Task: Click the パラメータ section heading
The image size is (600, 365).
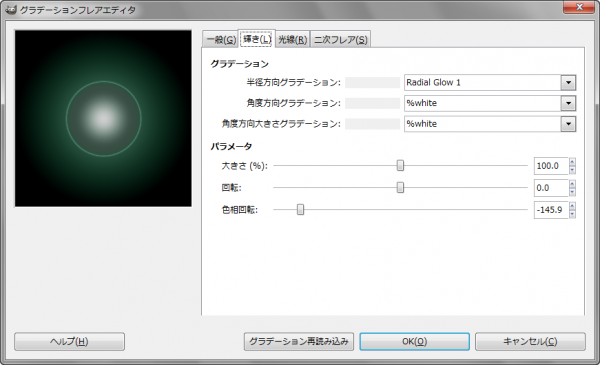Action: [x=231, y=146]
